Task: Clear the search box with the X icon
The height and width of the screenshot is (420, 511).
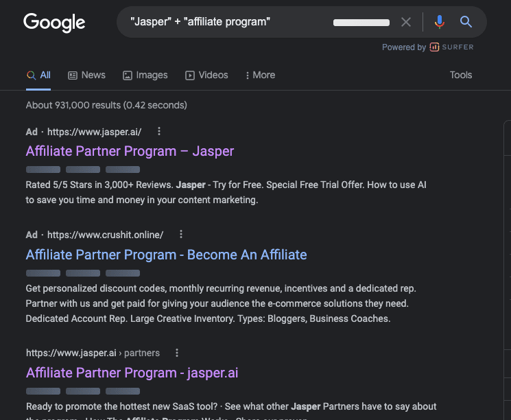Action: tap(406, 22)
